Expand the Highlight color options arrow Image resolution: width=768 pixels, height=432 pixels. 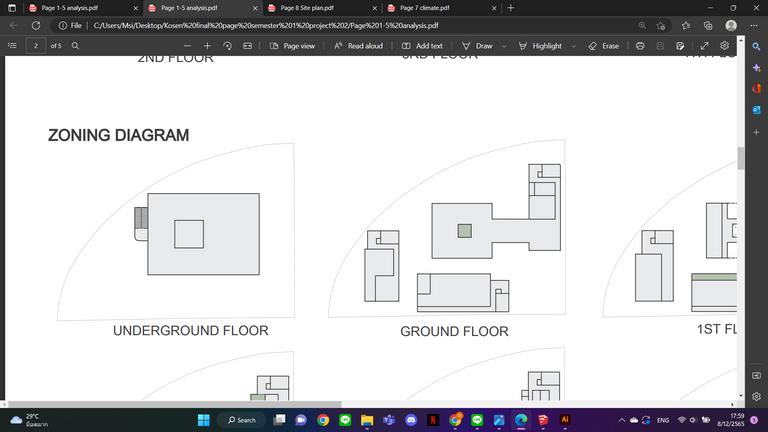click(x=574, y=46)
